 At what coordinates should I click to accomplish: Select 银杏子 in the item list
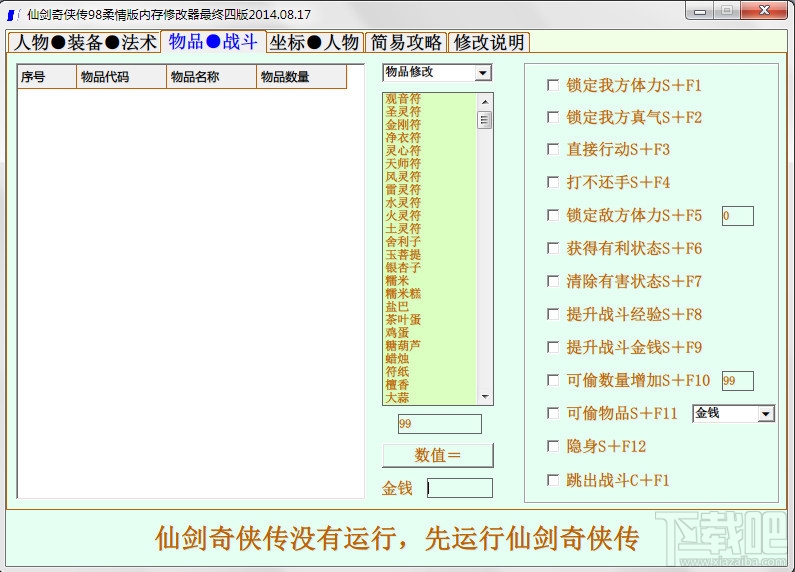pos(403,267)
